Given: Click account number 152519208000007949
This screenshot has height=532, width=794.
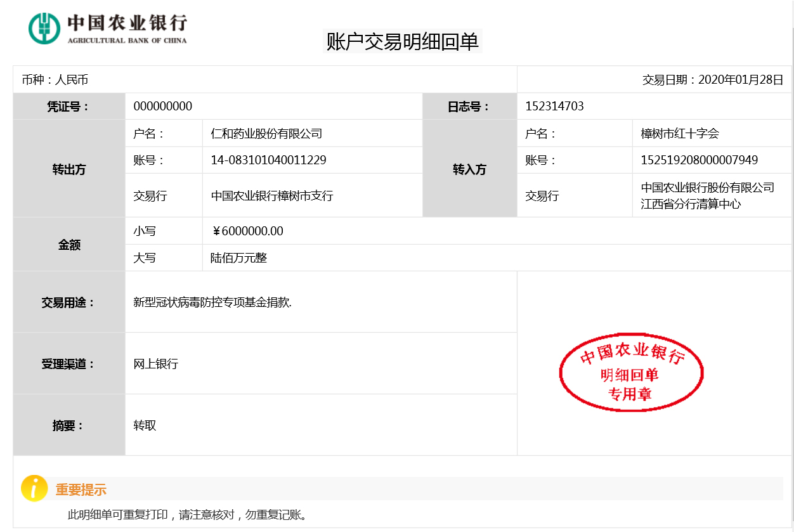Looking at the screenshot, I should (x=701, y=160).
